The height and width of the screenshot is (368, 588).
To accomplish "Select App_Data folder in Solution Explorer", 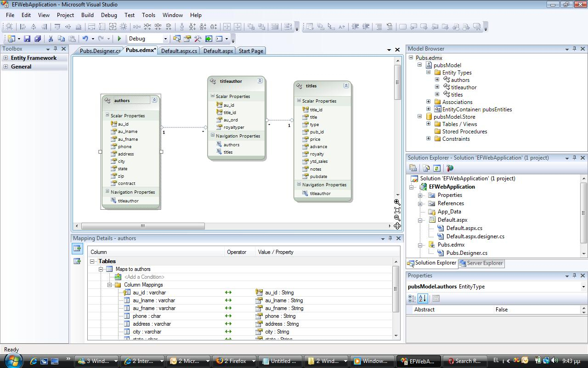I will 449,212.
